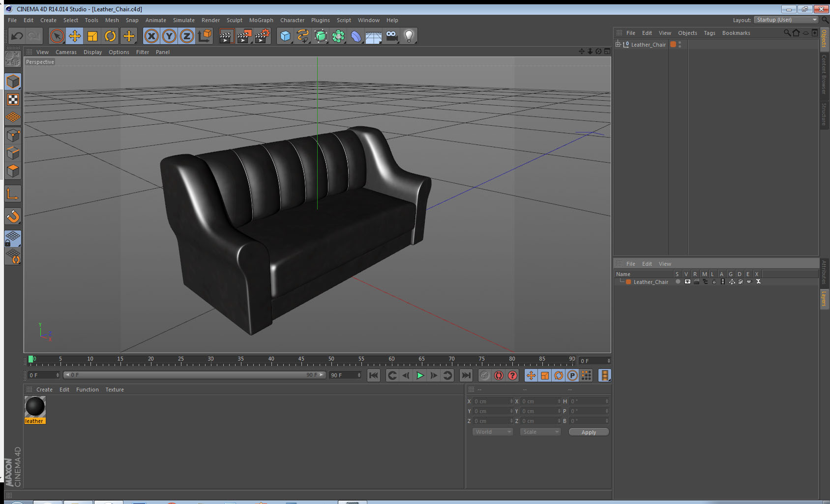
Task: Open the MoGraph menu
Action: click(x=261, y=20)
